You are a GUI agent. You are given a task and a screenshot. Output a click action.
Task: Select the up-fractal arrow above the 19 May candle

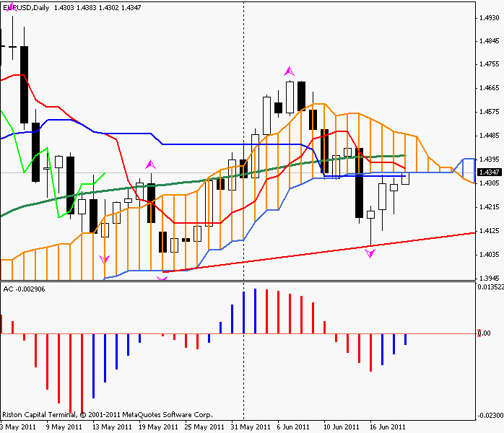tap(150, 165)
